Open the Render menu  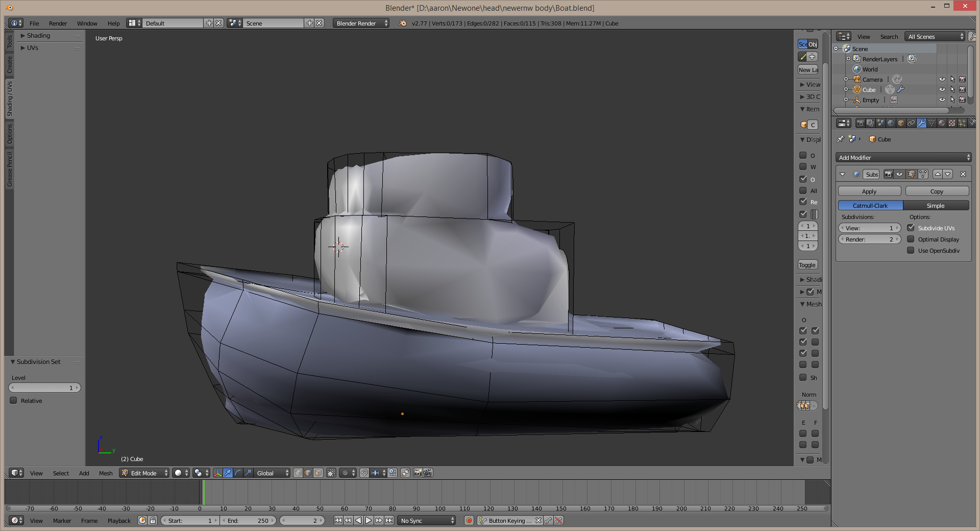58,23
